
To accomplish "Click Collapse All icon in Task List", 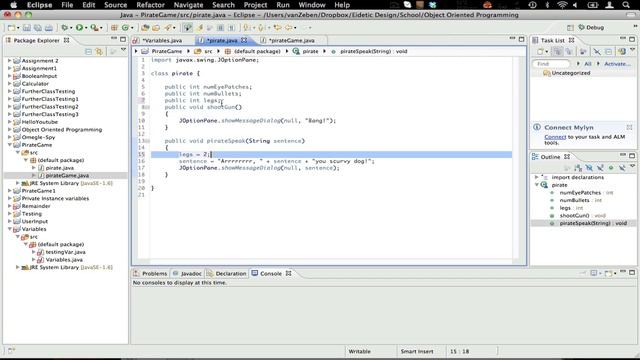I will tap(608, 51).
